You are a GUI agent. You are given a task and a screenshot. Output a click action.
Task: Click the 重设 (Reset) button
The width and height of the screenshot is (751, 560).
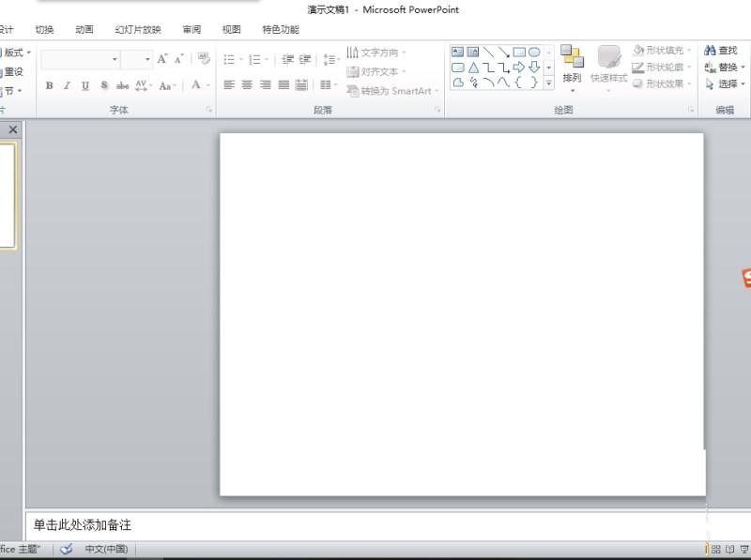[x=13, y=71]
